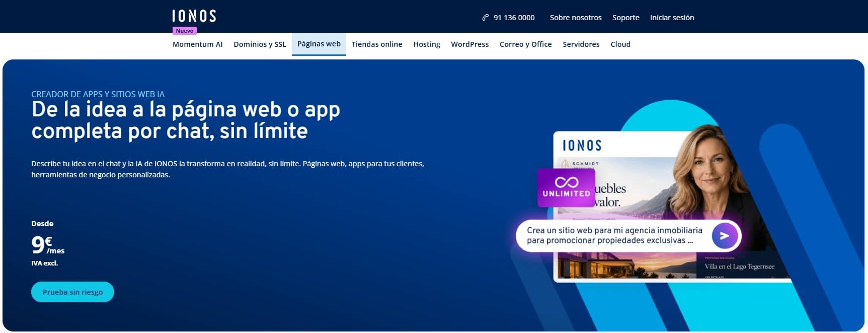The height and width of the screenshot is (333, 868).
Task: Click the 'Describe tu idea en el chat' paragraph
Action: pyautogui.click(x=227, y=169)
